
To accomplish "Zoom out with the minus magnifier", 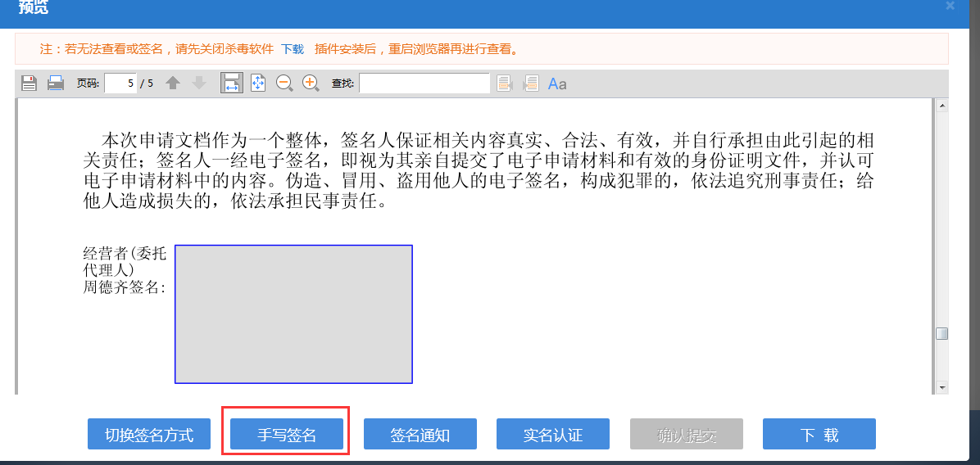I will (x=284, y=83).
